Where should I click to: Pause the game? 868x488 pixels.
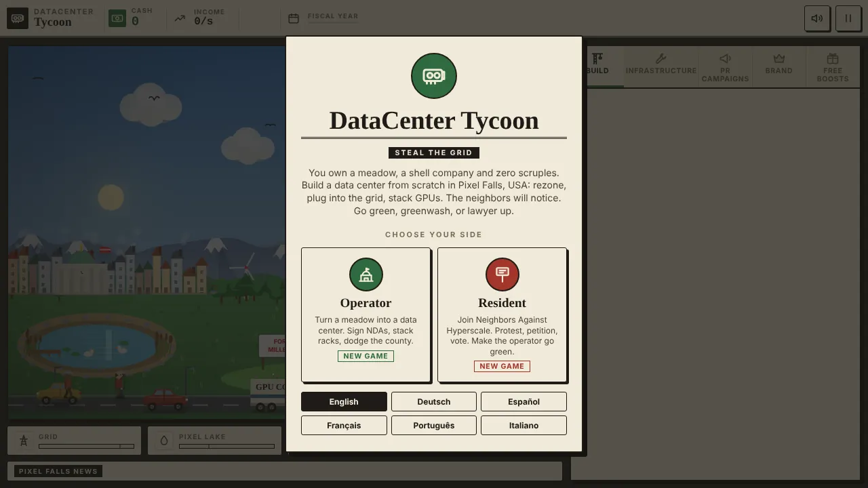coord(848,18)
